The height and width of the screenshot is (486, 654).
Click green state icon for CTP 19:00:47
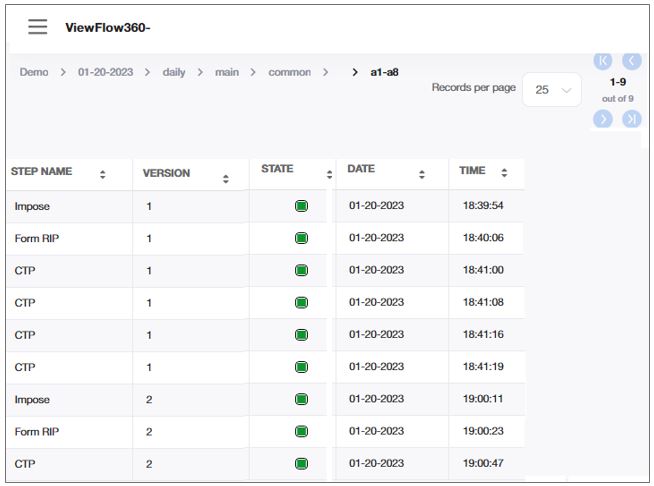301,464
